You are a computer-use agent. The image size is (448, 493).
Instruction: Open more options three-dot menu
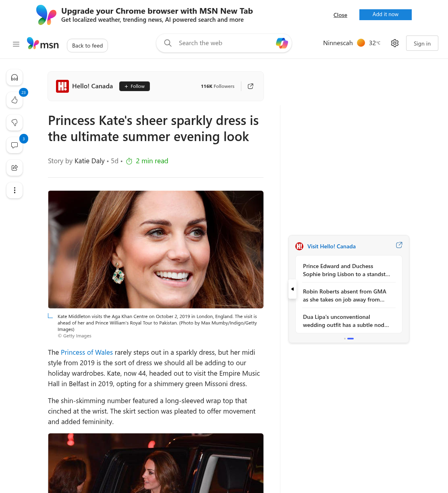[15, 190]
